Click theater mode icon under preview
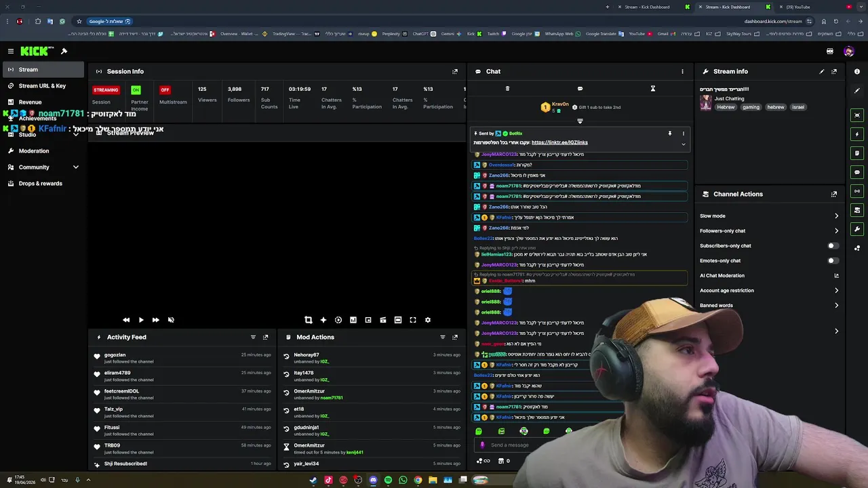Viewport: 868px width, 488px height. coord(398,320)
